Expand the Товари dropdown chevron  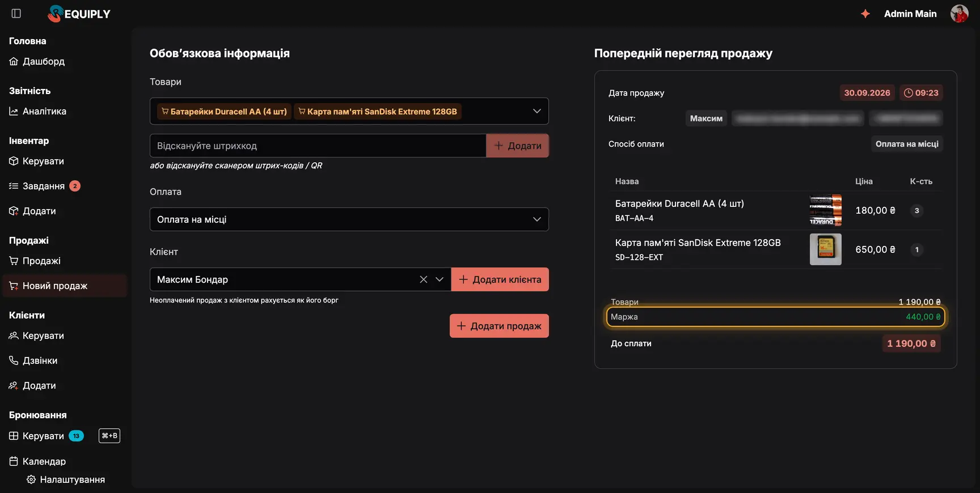click(x=537, y=111)
